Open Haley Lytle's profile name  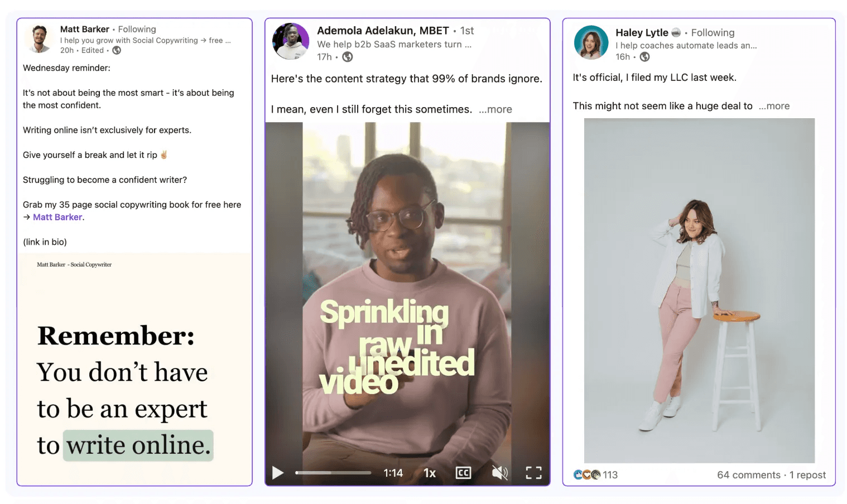[x=642, y=32]
